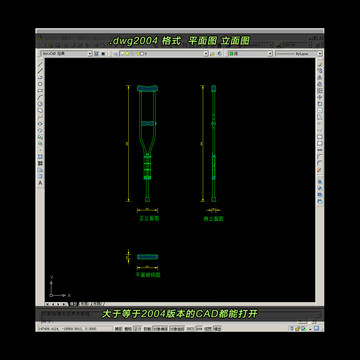Choose the multiline Text tool (A icon)
The image size is (360, 360).
coord(40,183)
